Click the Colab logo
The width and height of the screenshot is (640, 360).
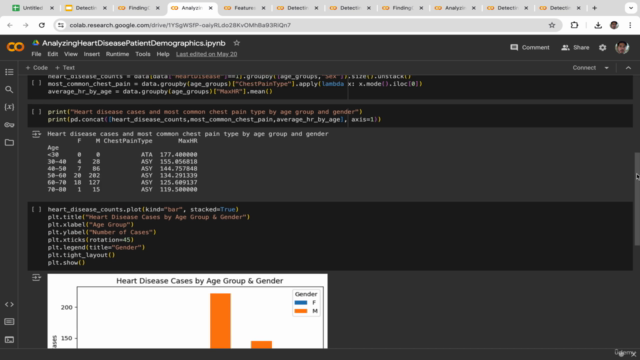coord(16,47)
